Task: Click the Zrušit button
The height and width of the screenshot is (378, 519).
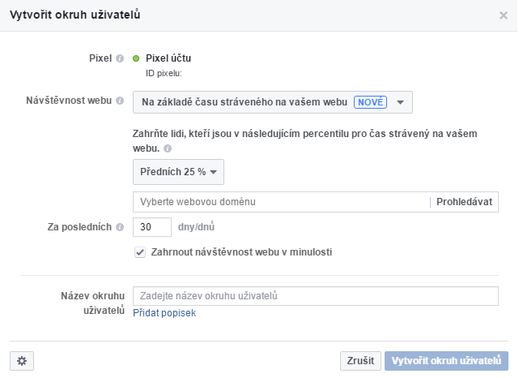Action: [360, 361]
